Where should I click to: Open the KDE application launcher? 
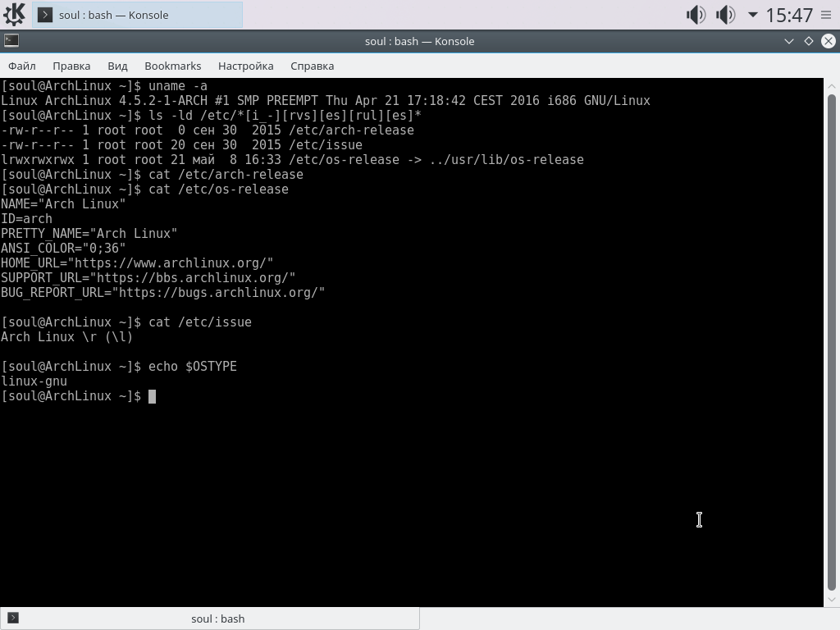pos(14,15)
